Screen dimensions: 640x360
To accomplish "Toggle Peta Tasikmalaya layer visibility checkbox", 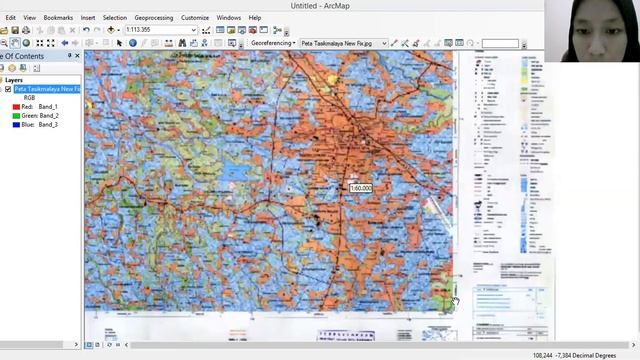I will pos(8,89).
